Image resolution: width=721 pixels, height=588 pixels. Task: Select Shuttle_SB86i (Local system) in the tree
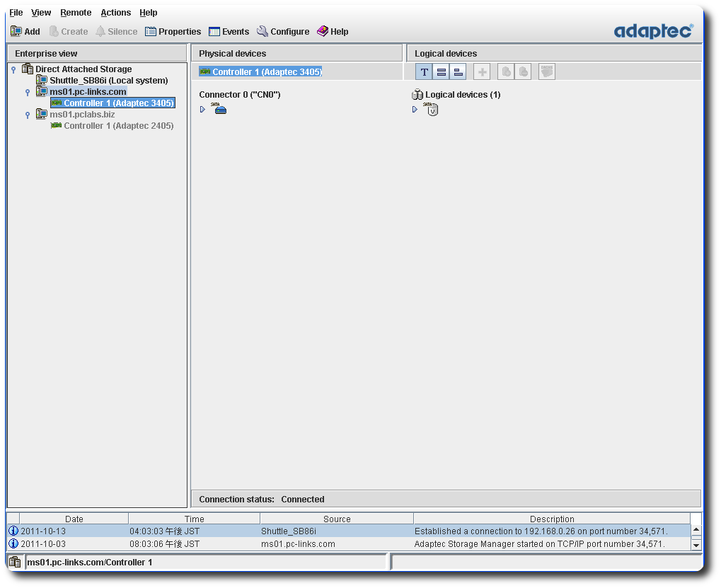[109, 81]
